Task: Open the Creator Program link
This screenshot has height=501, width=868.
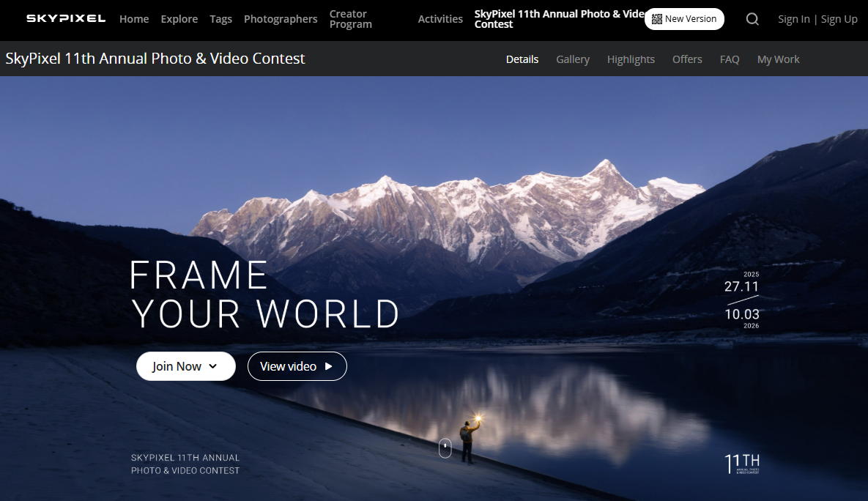Action: click(x=350, y=19)
